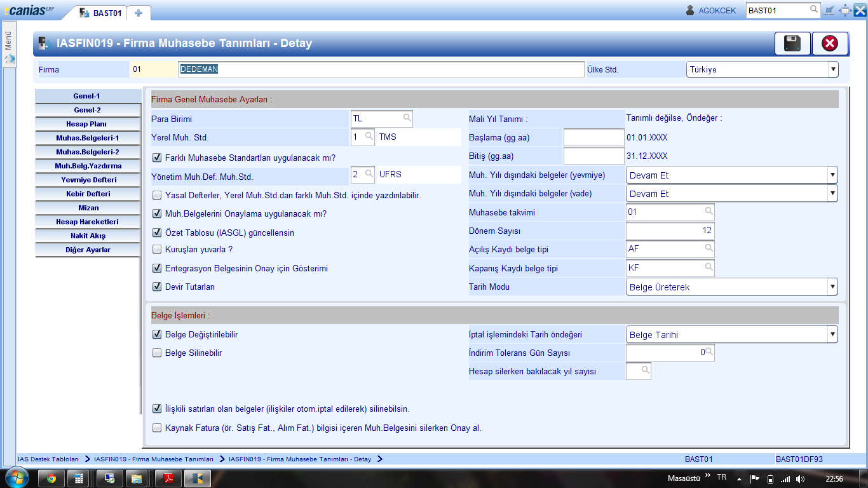The image size is (868, 488).
Task: Open a new tab with the plus icon
Action: (139, 13)
